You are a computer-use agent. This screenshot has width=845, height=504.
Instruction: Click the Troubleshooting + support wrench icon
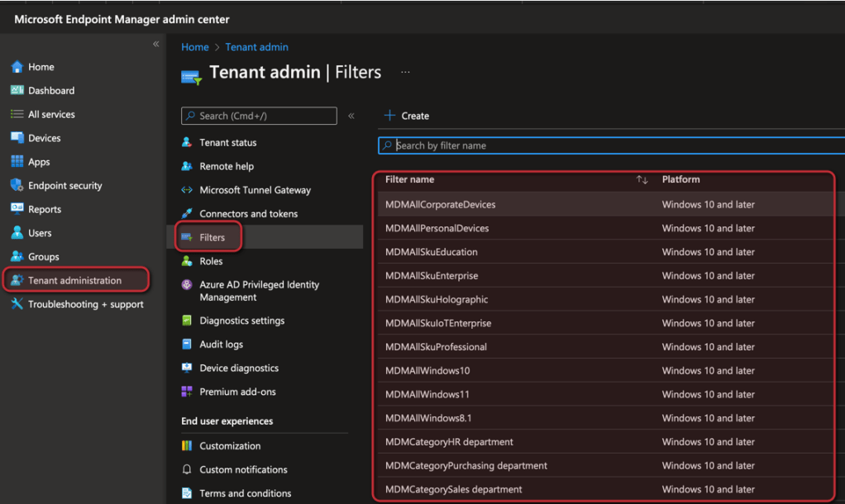pos(17,304)
